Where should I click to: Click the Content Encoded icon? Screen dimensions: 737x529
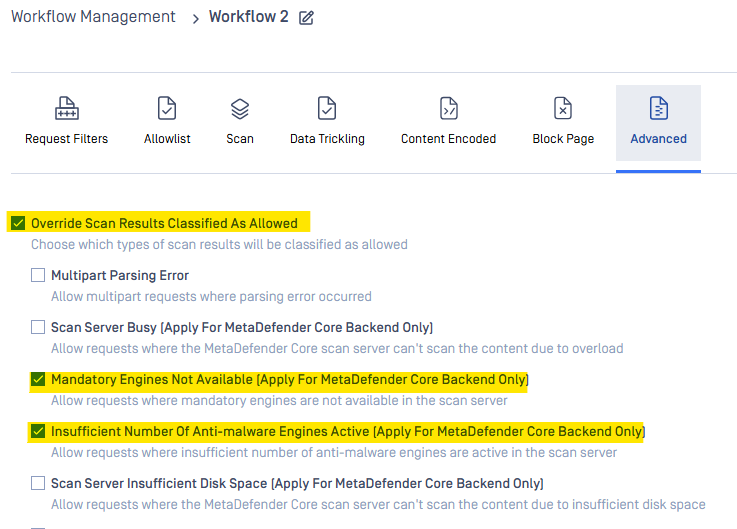pos(448,108)
